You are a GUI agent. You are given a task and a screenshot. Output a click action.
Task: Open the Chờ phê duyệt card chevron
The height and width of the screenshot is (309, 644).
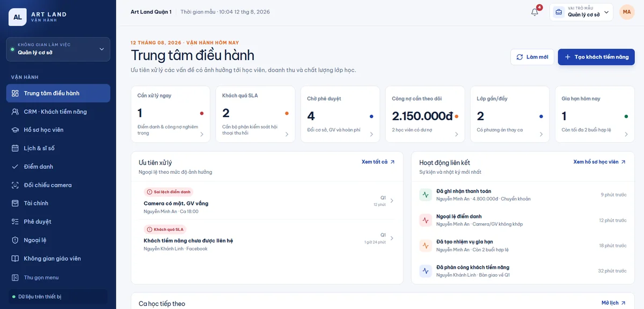[371, 135]
